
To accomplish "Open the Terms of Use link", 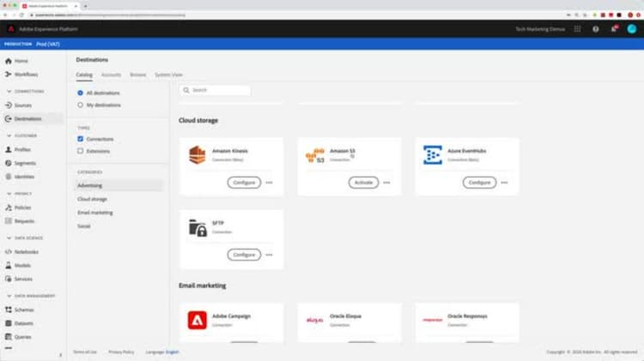I will point(85,352).
